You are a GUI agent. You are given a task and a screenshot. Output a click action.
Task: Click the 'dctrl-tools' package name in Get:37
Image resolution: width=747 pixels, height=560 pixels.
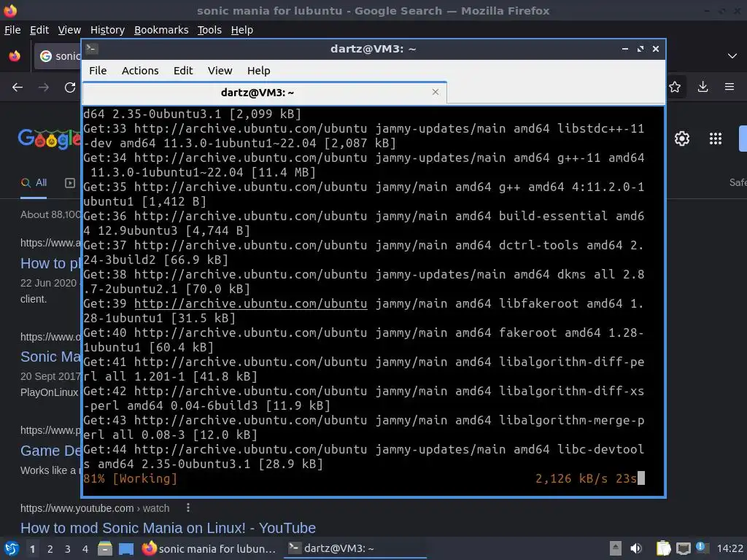tap(539, 245)
